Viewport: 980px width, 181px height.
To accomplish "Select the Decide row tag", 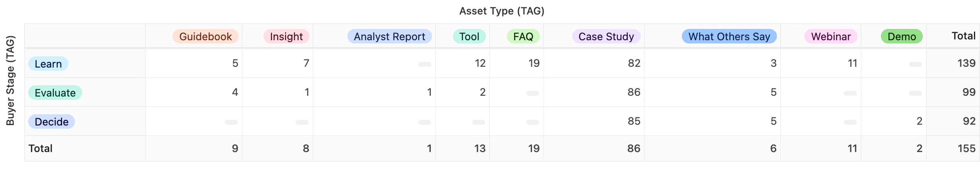I will (x=51, y=122).
